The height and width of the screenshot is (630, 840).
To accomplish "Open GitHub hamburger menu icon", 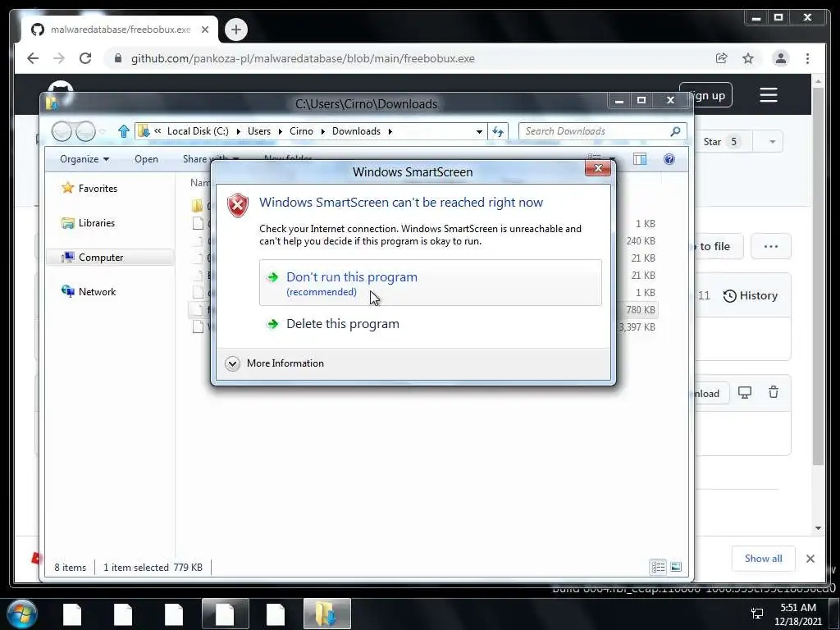I will pyautogui.click(x=768, y=95).
